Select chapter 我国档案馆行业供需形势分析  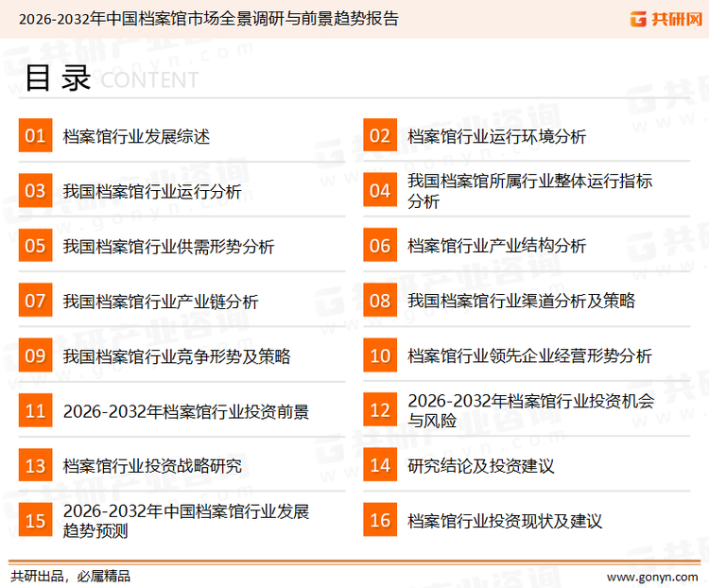pos(168,247)
